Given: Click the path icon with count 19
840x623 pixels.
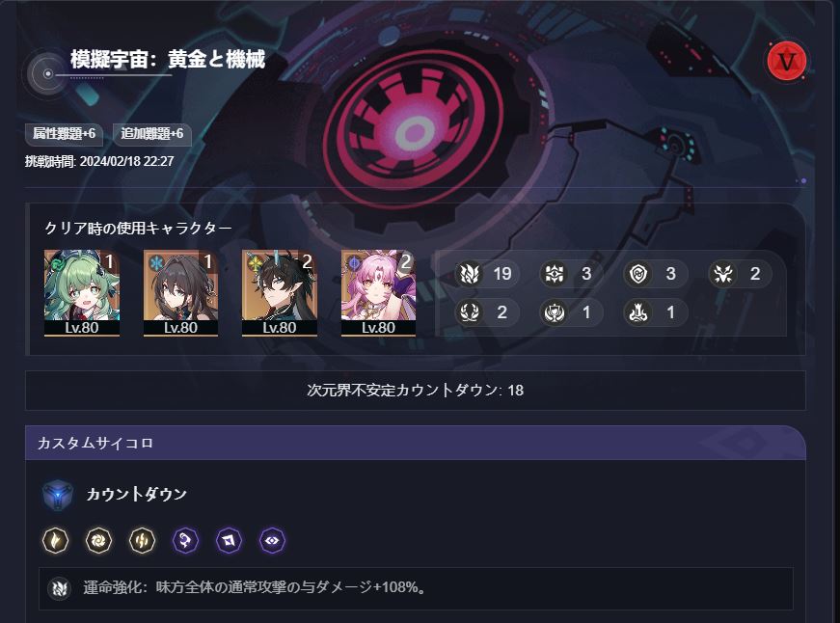Looking at the screenshot, I should point(469,274).
